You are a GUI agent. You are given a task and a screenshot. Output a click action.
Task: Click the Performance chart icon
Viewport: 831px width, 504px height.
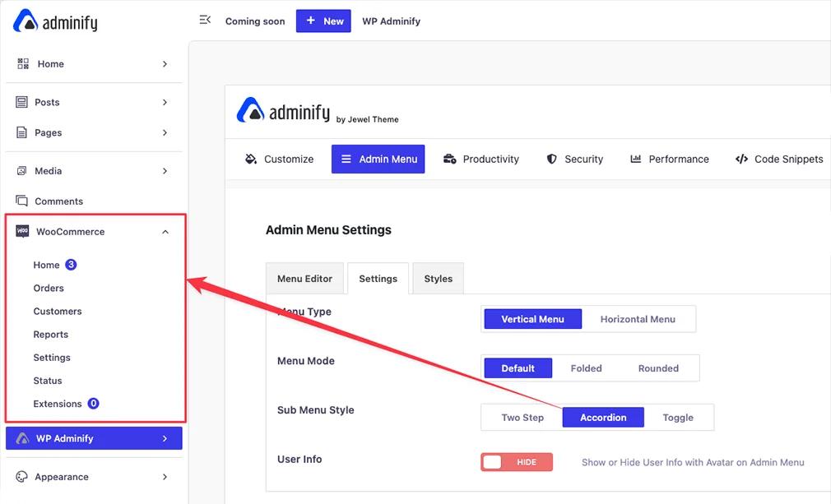point(635,159)
